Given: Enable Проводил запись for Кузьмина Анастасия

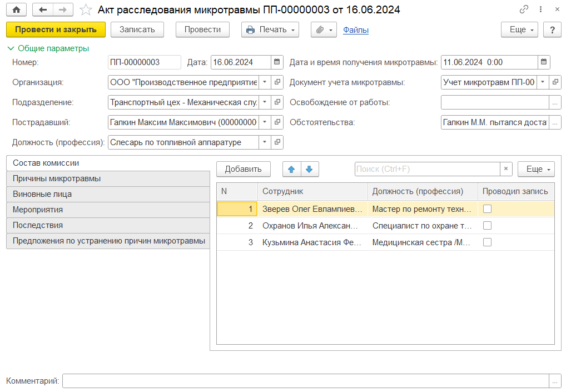Looking at the screenshot, I should pyautogui.click(x=487, y=242).
